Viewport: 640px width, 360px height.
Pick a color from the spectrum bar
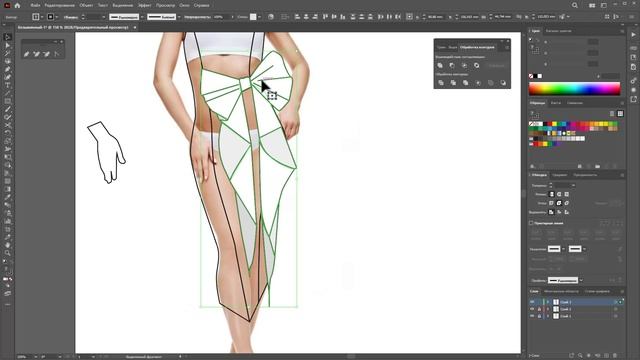(574, 88)
